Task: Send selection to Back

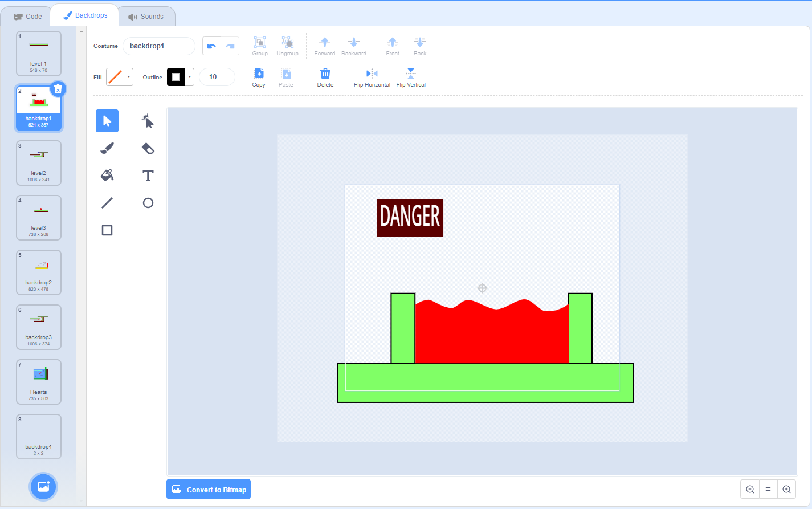Action: click(420, 46)
